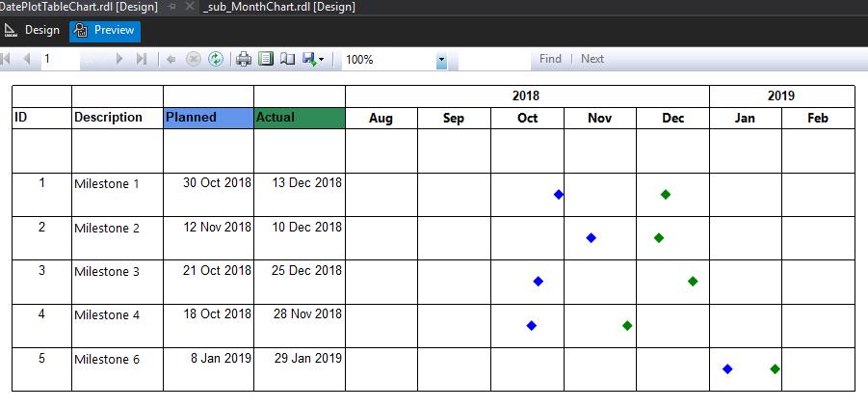Stop report rendering
868x408 pixels.
click(x=193, y=59)
